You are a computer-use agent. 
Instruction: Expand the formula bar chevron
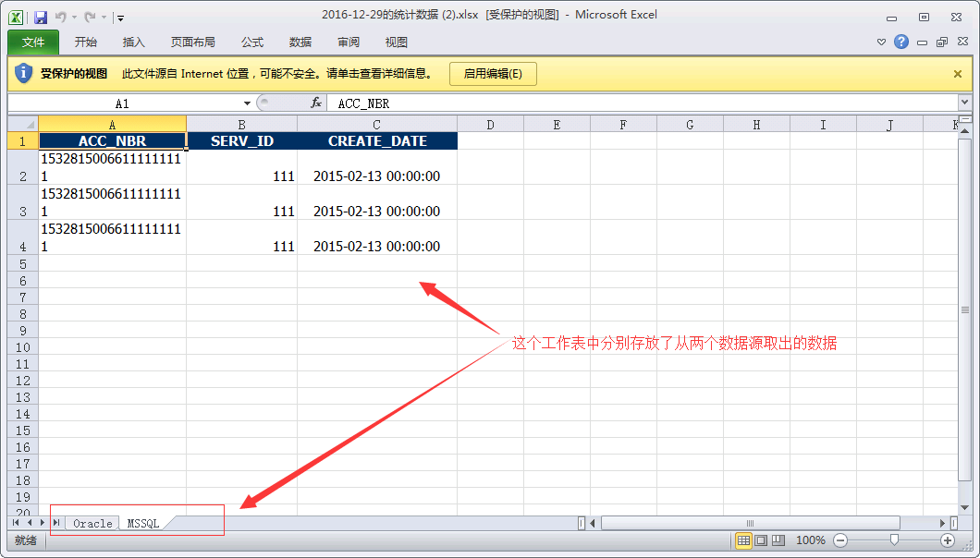coord(964,102)
